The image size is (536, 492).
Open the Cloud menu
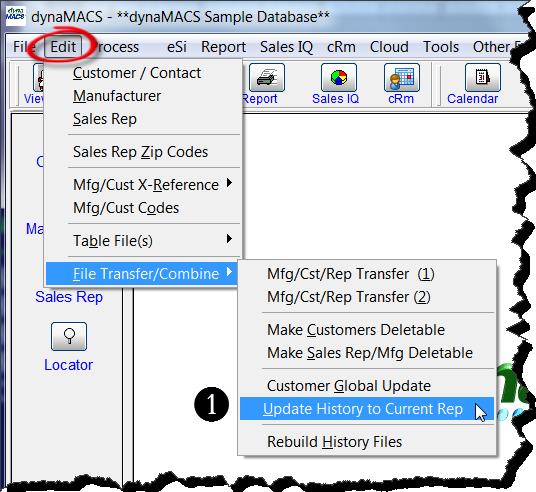(x=389, y=47)
